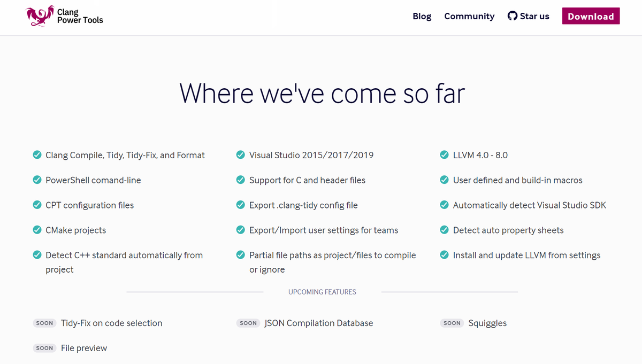The image size is (642, 364).
Task: Click 'Export/Import user settings for teams' text
Action: point(324,230)
